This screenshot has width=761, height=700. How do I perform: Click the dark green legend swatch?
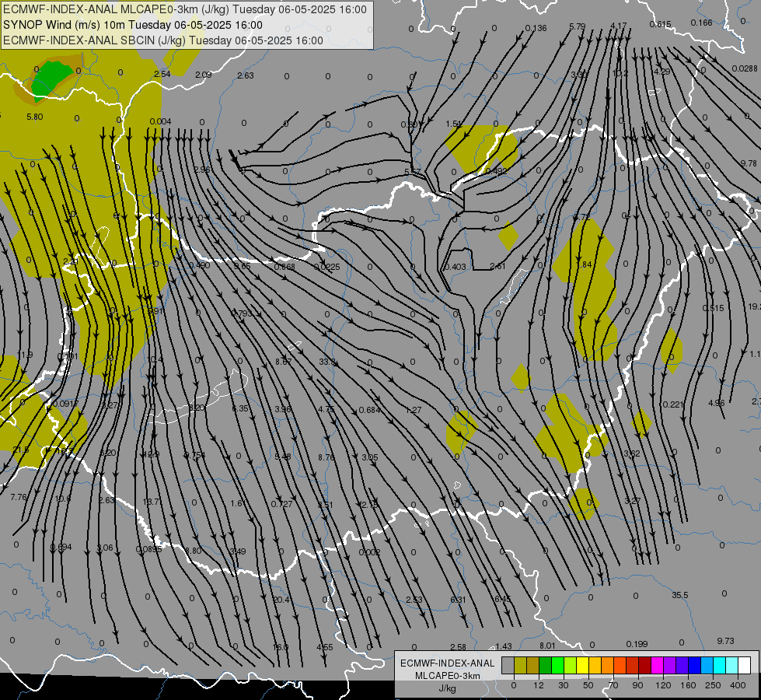(x=546, y=665)
